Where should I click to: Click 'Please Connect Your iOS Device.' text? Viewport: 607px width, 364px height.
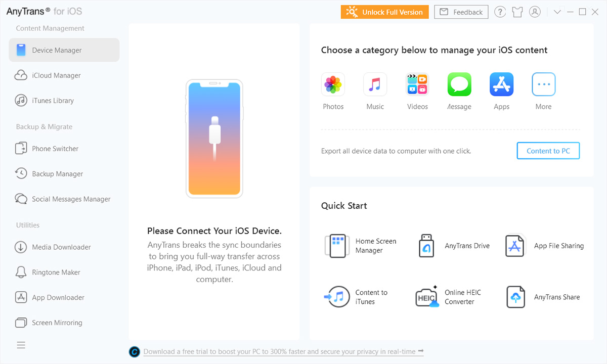[214, 231]
